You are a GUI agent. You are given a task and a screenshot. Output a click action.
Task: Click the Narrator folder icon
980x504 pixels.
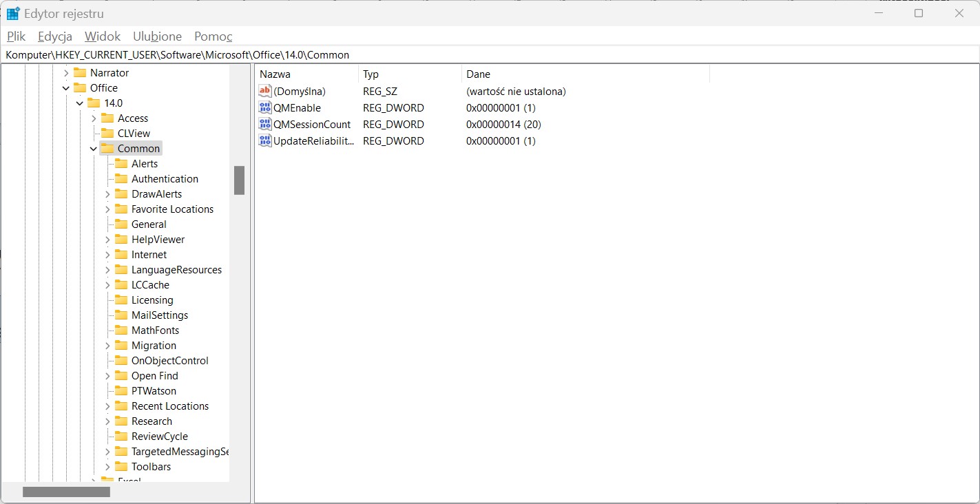tap(80, 73)
